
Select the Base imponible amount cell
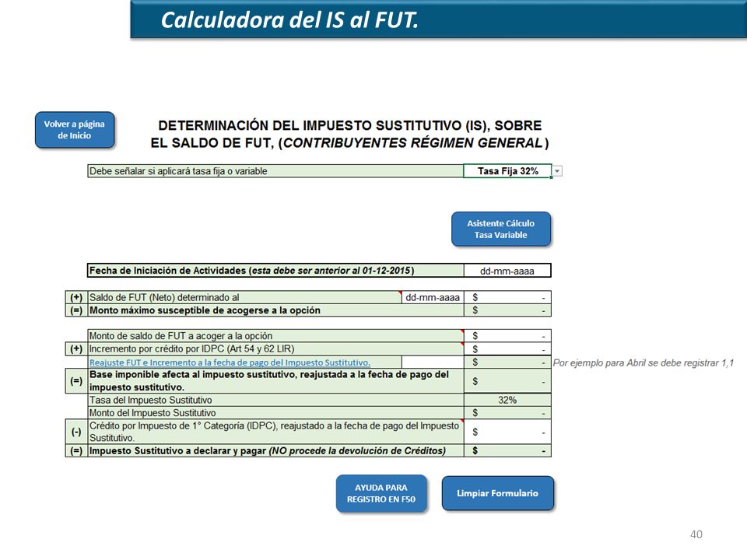[x=507, y=381]
